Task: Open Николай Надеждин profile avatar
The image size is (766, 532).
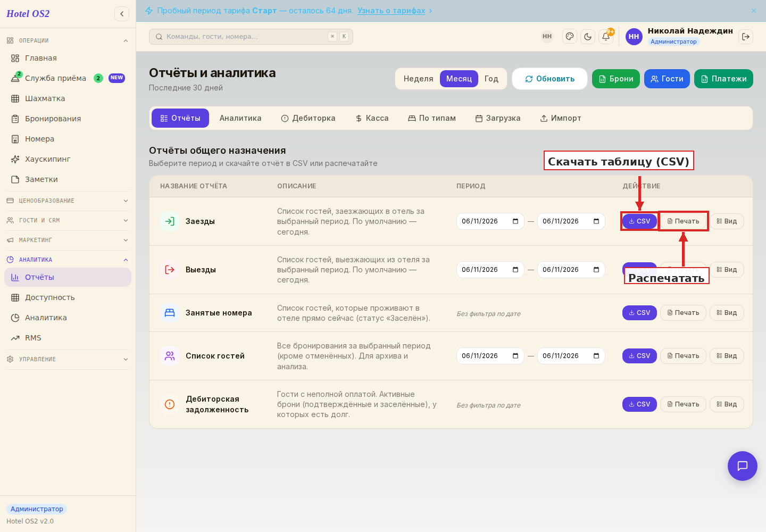Action: [x=634, y=37]
